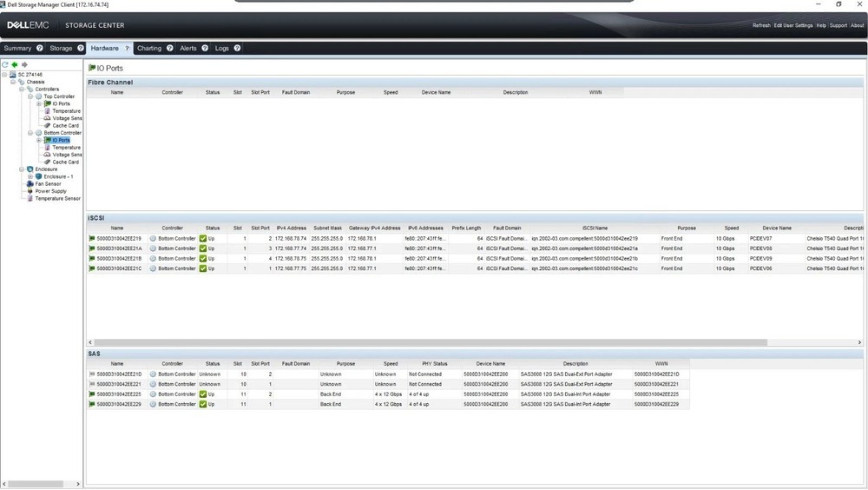868x490 pixels.
Task: Click the Top Controller Voltage Sensor icon
Action: [48, 118]
